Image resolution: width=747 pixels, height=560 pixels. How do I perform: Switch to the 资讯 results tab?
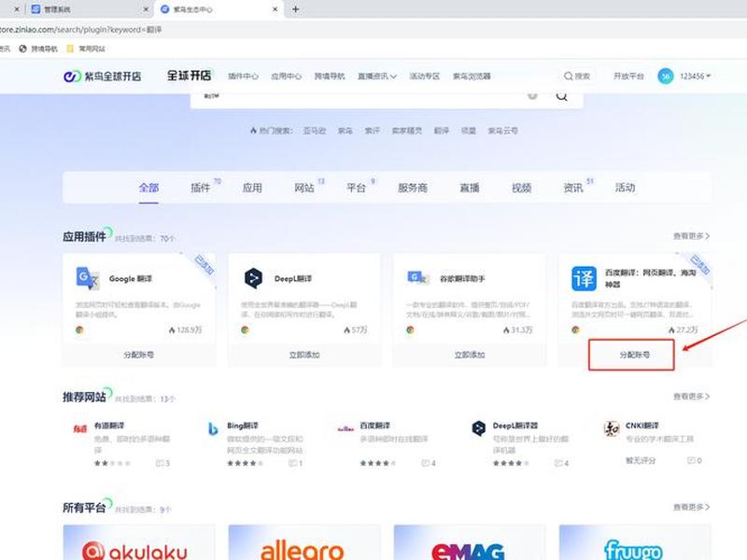(573, 188)
